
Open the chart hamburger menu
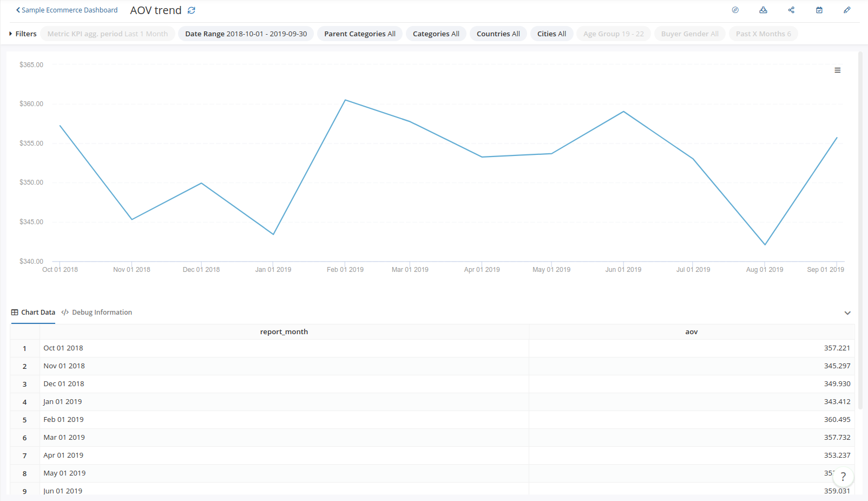tap(837, 70)
